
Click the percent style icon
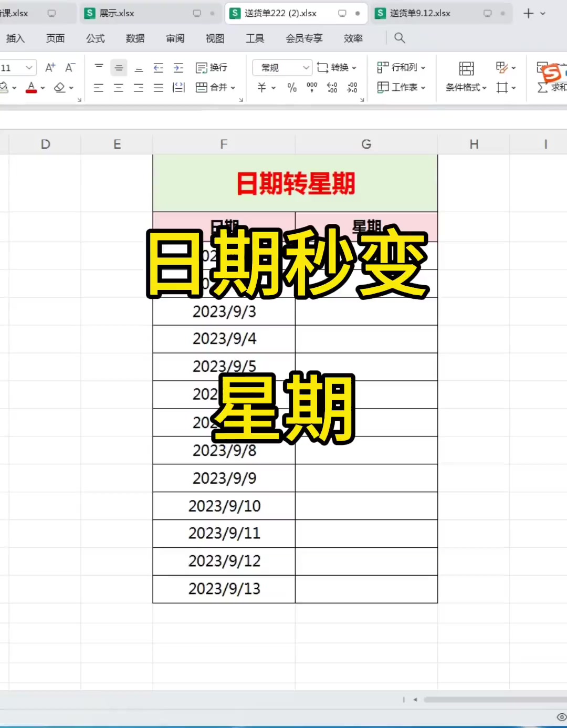(292, 88)
